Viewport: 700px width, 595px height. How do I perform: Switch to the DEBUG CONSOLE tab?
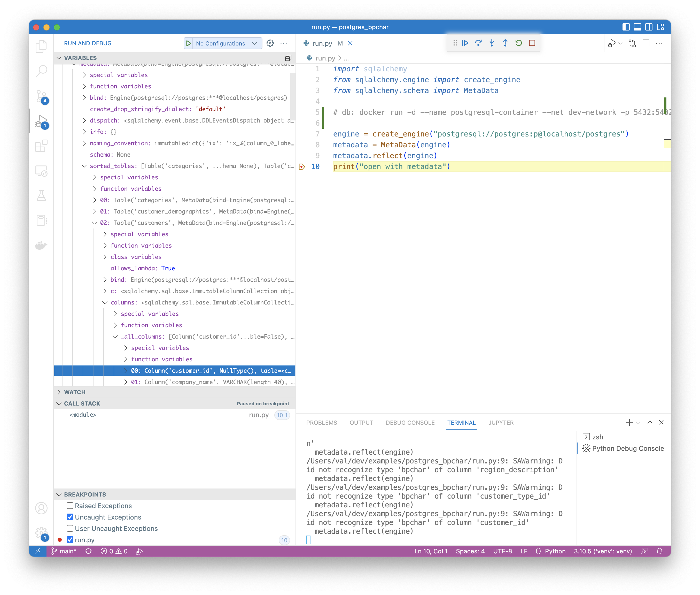(x=410, y=423)
